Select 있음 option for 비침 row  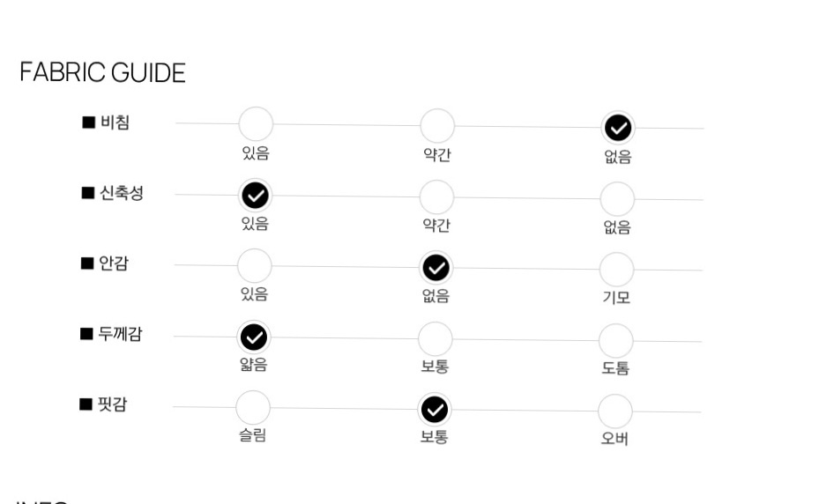coord(256,124)
